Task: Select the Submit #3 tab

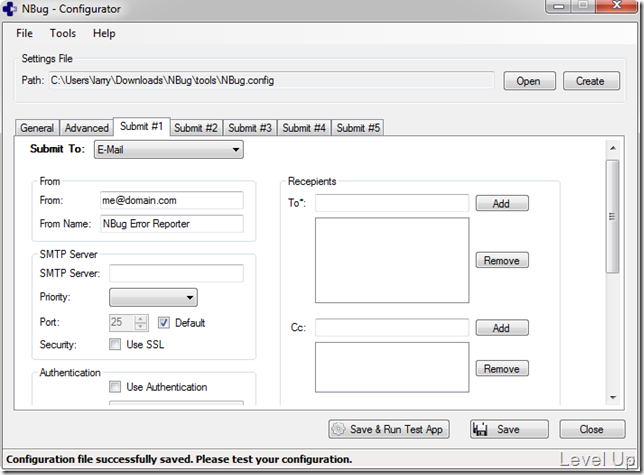Action: pyautogui.click(x=250, y=128)
